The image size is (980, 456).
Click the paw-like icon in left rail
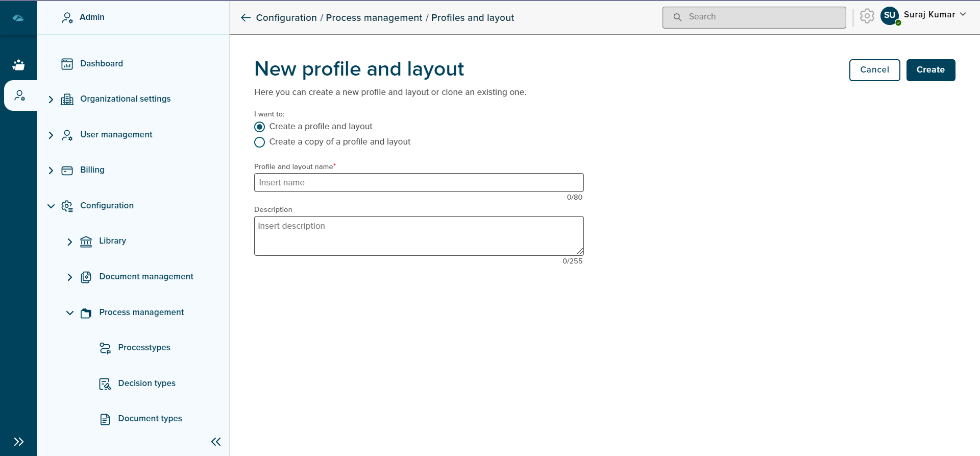(18, 65)
